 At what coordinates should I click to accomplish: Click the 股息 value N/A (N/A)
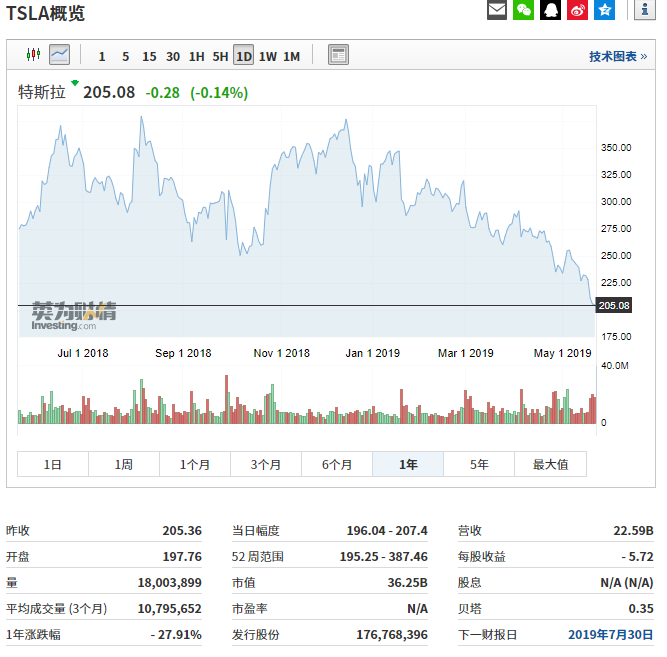click(627, 583)
